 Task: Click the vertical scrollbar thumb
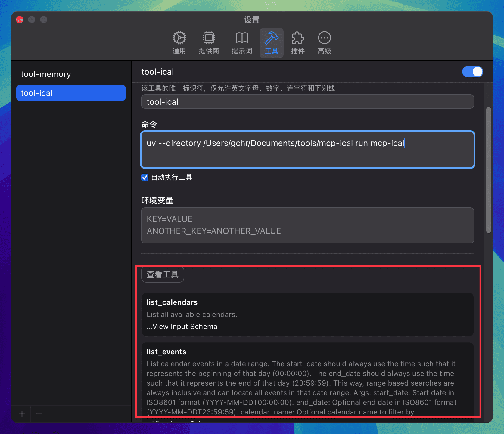[488, 170]
